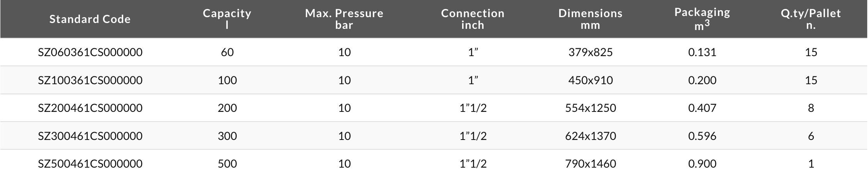Viewport: 868px width, 184px height.
Task: Click the 379x825 dimensions cell
Action: (590, 52)
